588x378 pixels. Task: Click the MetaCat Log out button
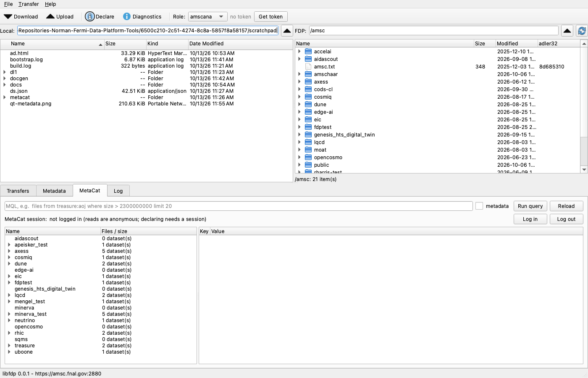566,219
